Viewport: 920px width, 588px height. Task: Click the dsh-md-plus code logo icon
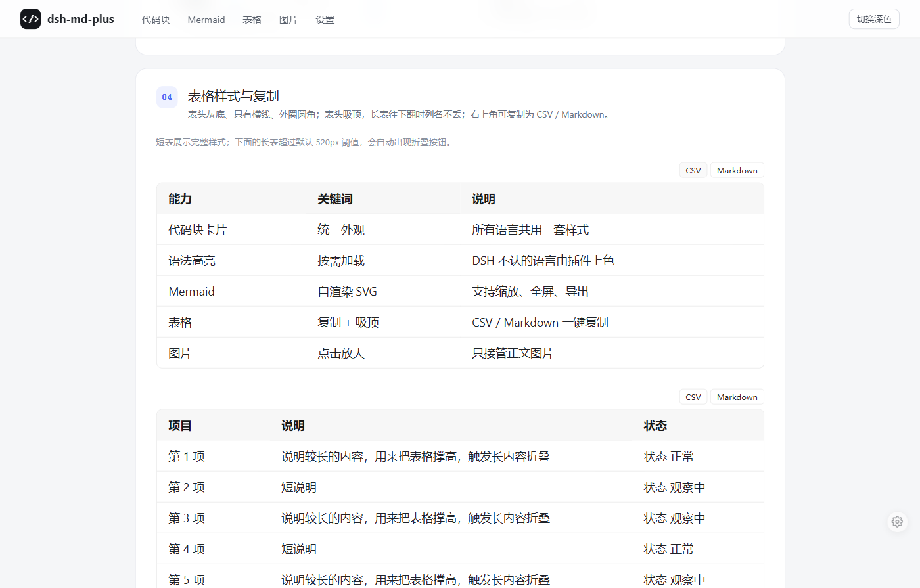(x=31, y=19)
